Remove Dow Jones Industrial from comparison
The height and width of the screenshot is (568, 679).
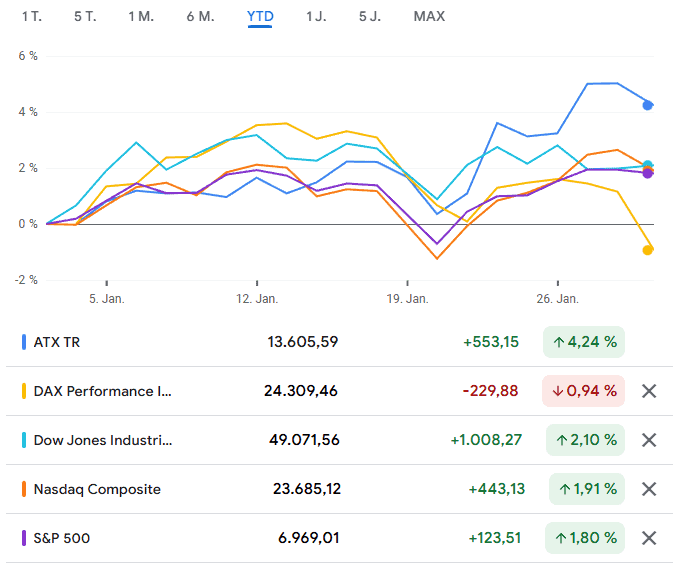click(x=649, y=440)
